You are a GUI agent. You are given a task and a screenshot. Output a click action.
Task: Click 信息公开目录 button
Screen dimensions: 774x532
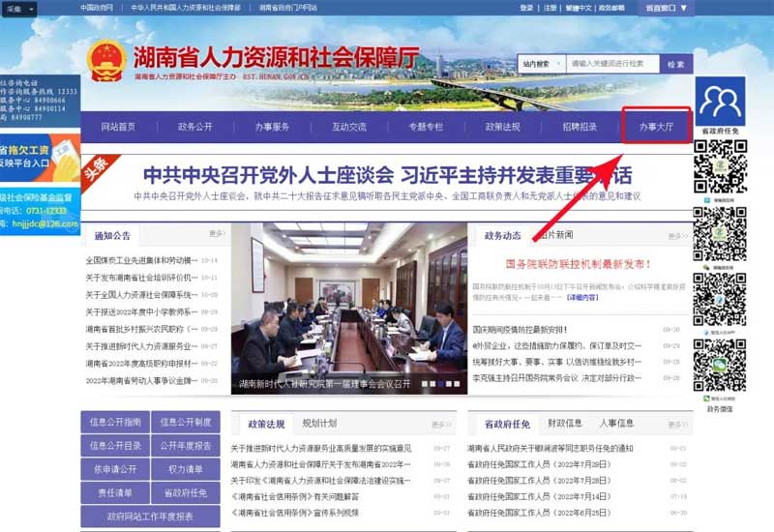point(115,446)
